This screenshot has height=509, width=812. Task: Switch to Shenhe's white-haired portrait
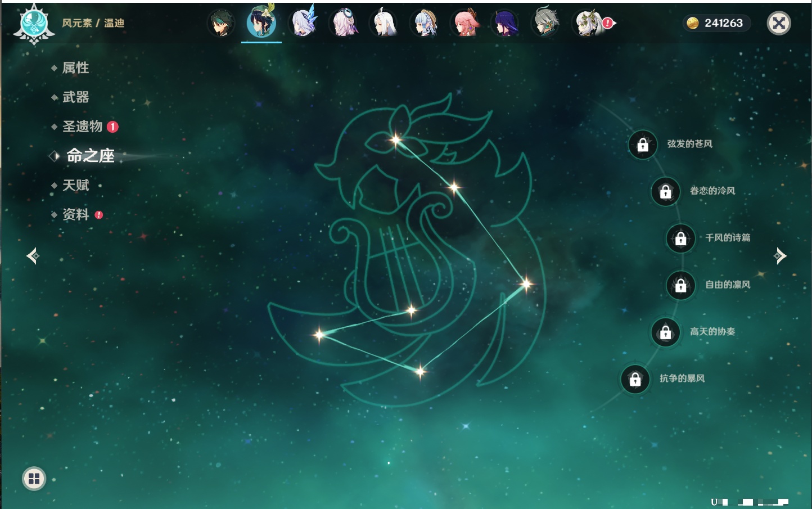(x=384, y=24)
